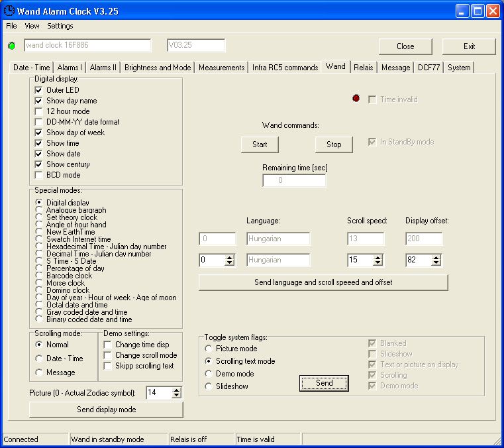Screen dimensions: 504x448
Task: Increase the Scroll speed spinner value
Action: (378, 257)
